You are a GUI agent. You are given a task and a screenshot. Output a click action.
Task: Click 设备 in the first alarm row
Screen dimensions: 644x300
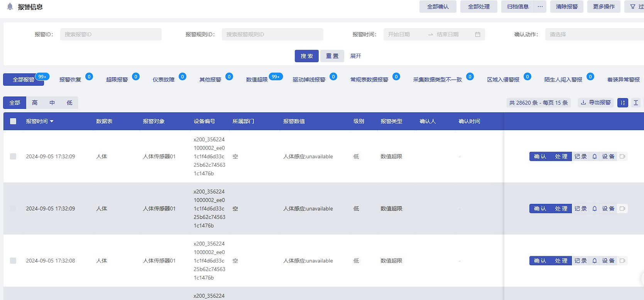point(608,156)
